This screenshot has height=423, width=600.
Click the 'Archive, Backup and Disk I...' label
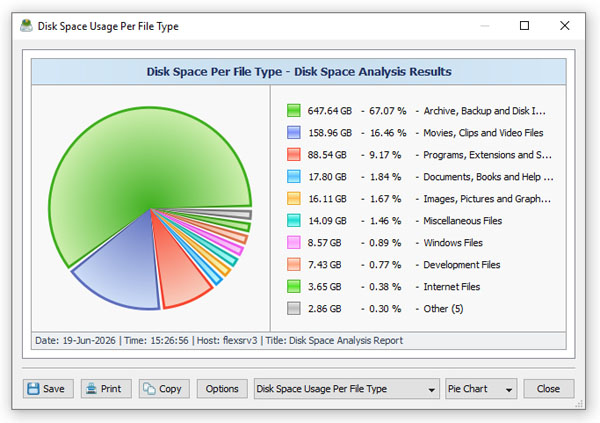484,111
